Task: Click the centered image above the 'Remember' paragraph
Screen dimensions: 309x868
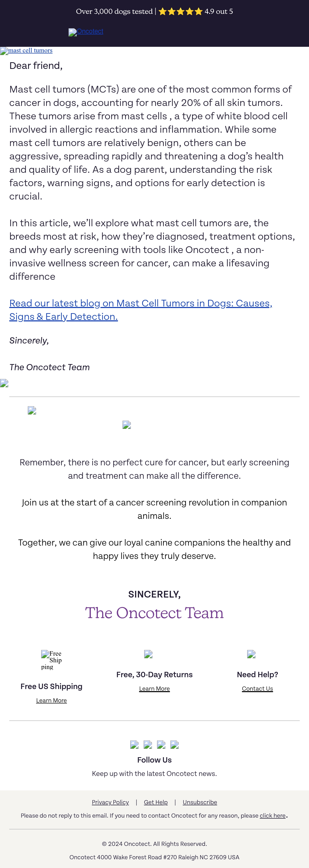Action: click(126, 424)
